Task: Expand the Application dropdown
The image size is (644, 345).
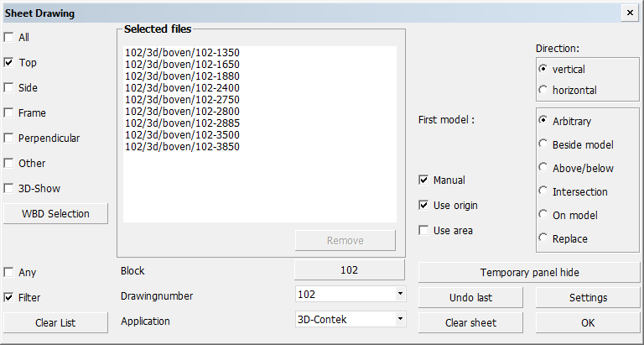Action: (400, 320)
